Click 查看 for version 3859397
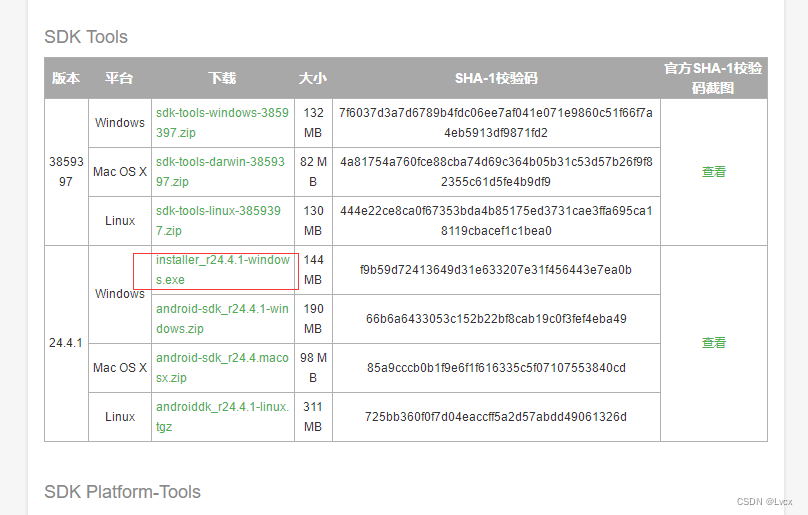This screenshot has width=808, height=515. point(714,172)
